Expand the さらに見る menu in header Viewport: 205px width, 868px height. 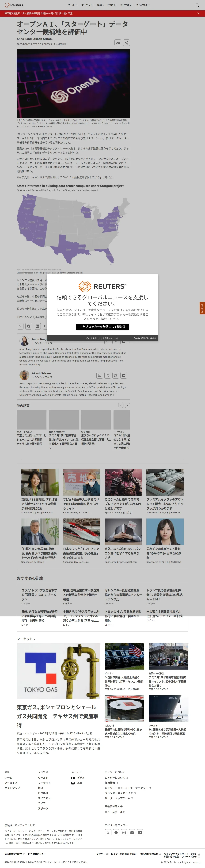[143, 5]
